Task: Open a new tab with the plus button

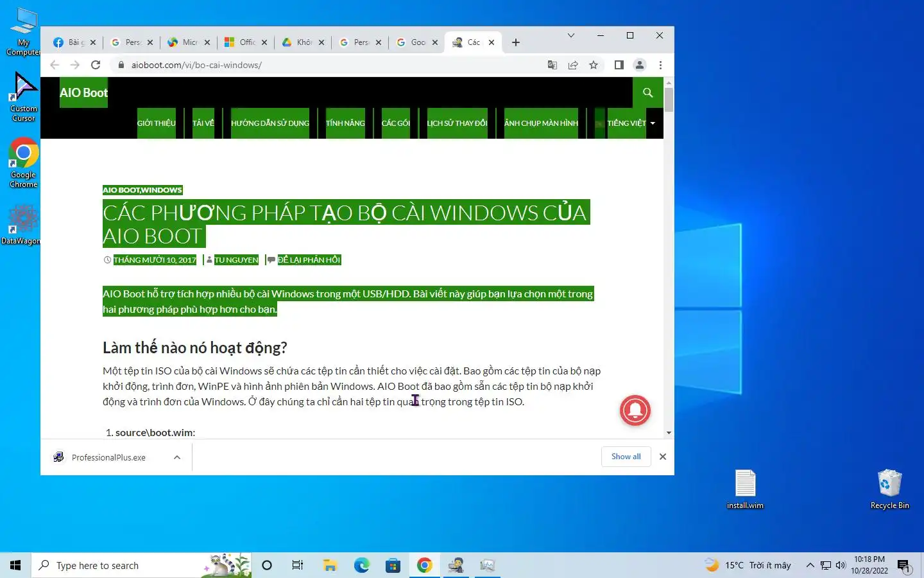Action: coord(516,42)
